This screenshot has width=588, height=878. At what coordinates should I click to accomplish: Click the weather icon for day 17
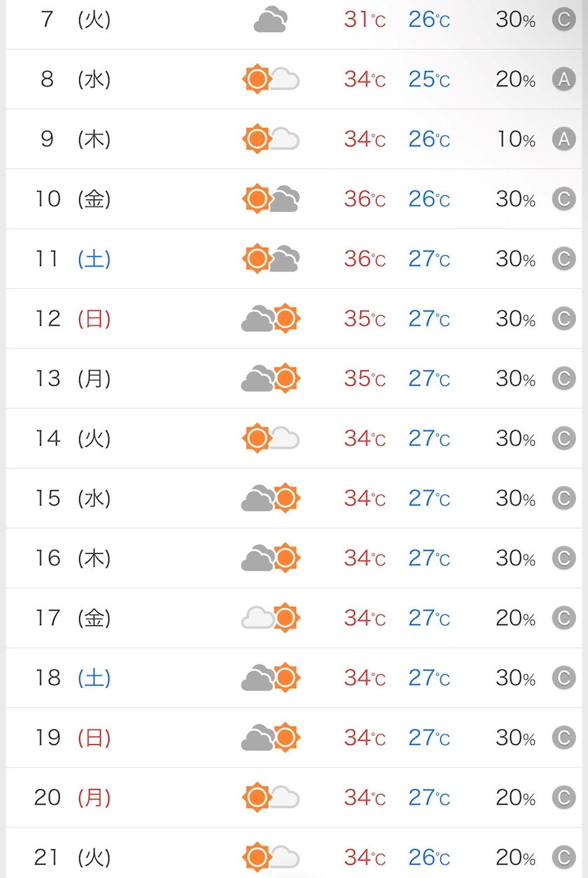point(270,618)
